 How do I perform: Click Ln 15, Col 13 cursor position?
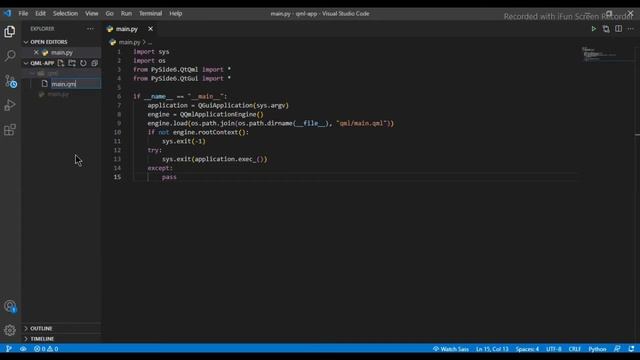click(492, 349)
